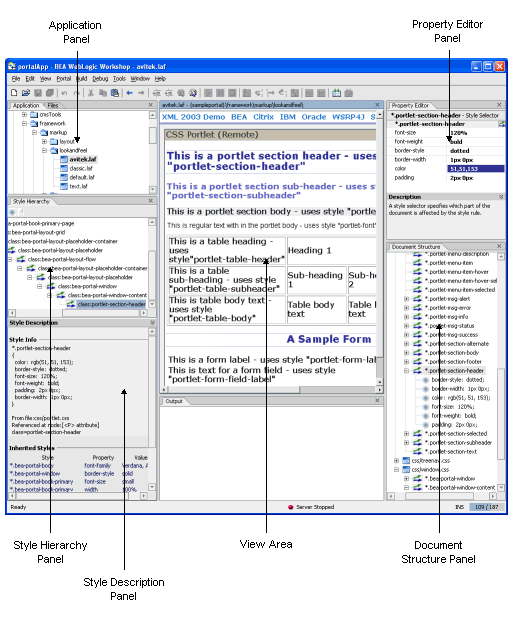Collapse the lookandfeel folder node
The width and height of the screenshot is (520, 620).
click(44, 150)
